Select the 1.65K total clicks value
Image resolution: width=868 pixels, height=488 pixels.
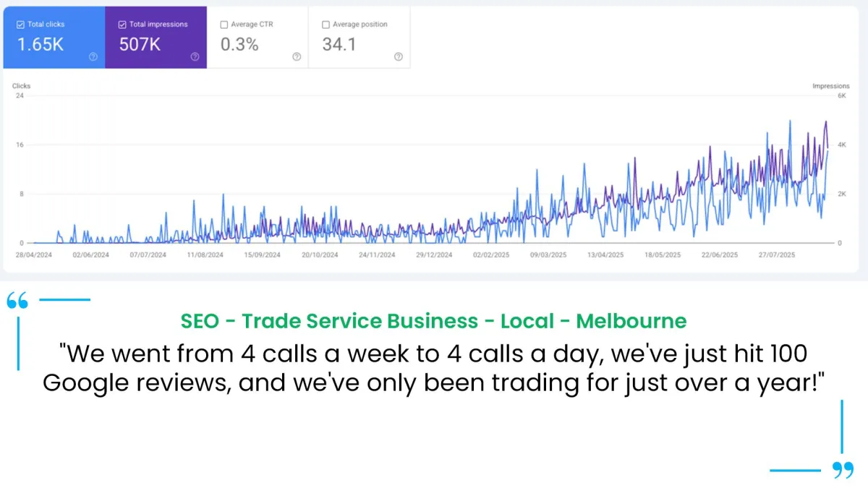coord(41,45)
